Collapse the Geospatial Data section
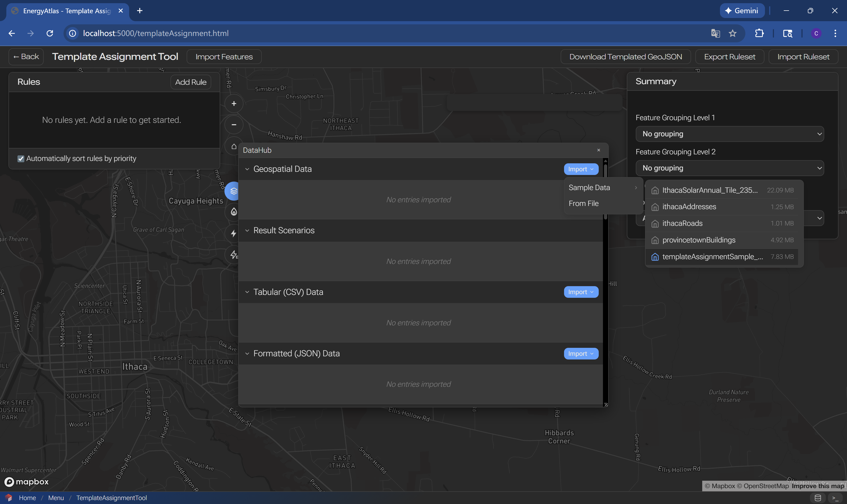The image size is (847, 504). (247, 169)
